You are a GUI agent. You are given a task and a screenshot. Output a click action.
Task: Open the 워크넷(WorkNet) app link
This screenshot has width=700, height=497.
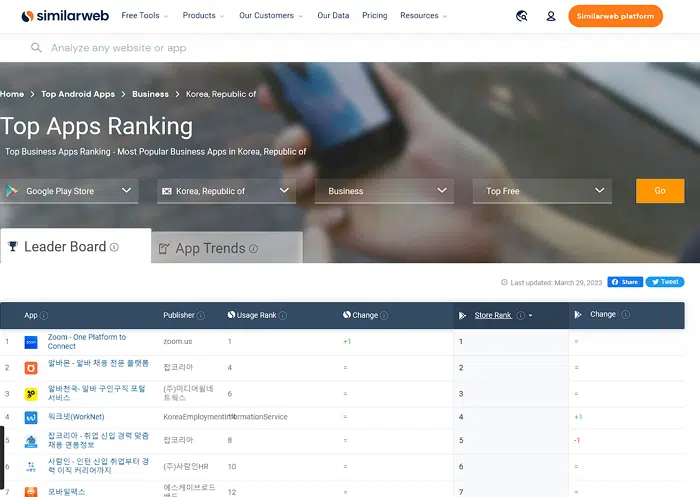pos(76,417)
